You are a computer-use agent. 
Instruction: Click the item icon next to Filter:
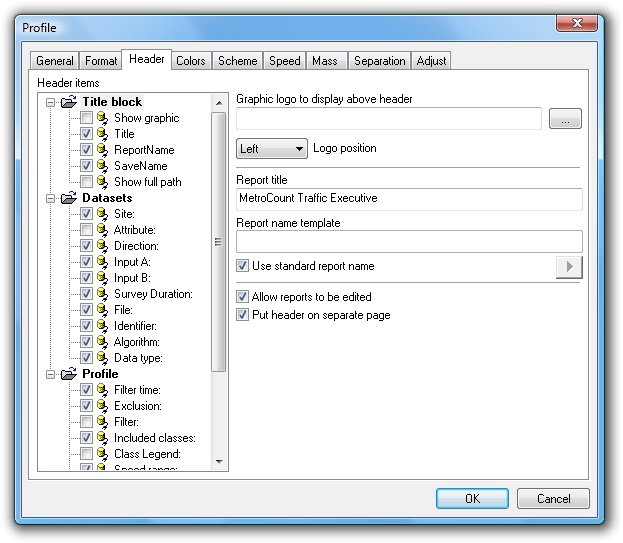103,422
